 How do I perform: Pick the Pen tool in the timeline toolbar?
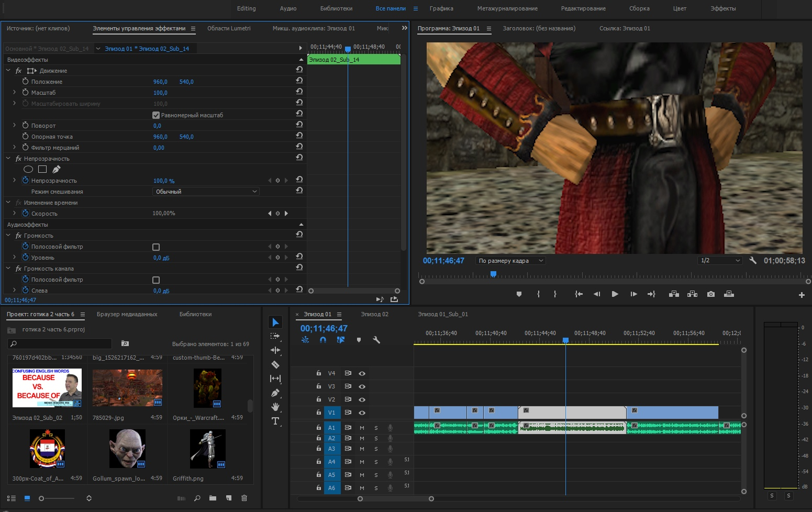(275, 393)
